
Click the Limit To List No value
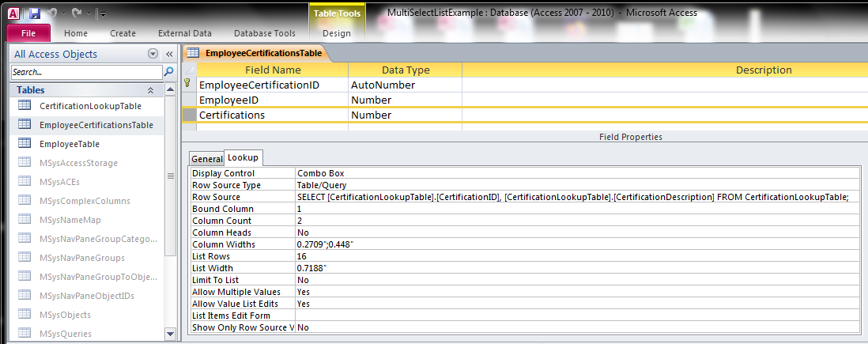577,280
